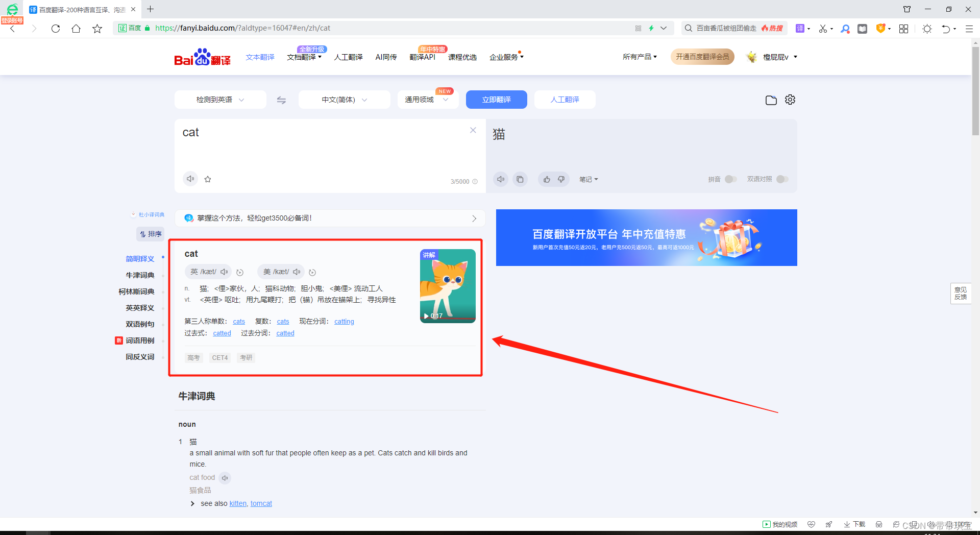Open the scissors screenshot tool
This screenshot has height=535, width=980.
tap(823, 29)
